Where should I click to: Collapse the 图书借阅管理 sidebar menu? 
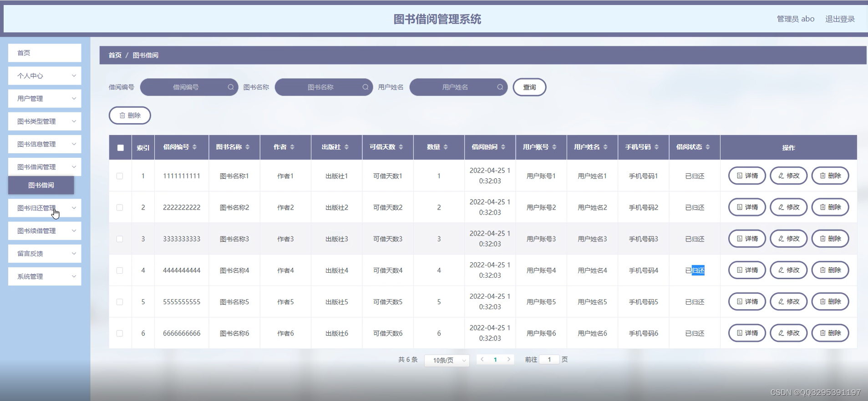(45, 167)
